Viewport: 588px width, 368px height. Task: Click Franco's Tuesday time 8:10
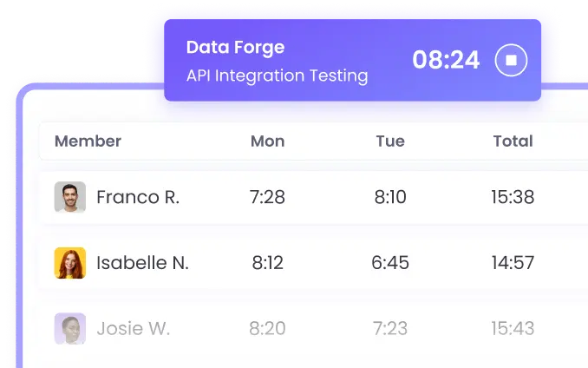coord(390,197)
